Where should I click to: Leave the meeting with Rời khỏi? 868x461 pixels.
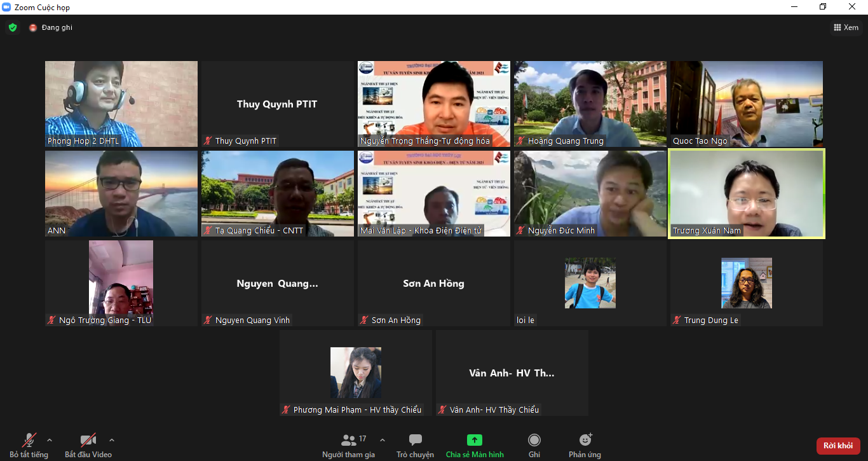837,446
